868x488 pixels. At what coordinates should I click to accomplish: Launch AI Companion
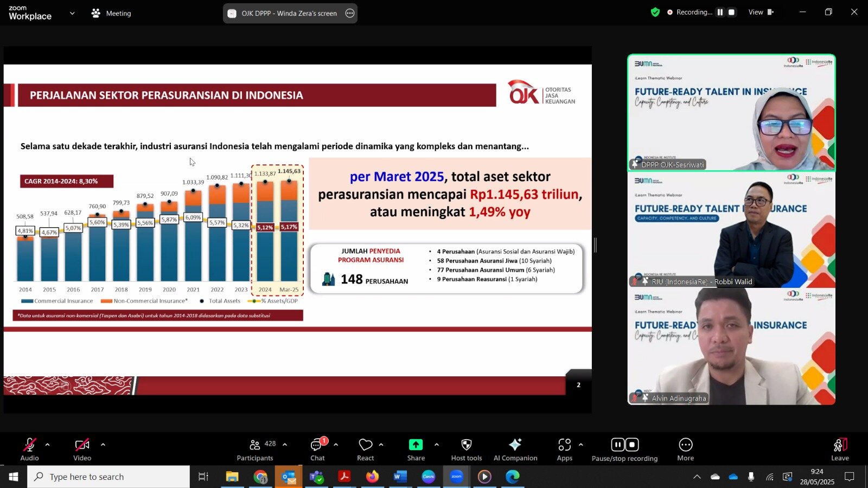pyautogui.click(x=515, y=450)
